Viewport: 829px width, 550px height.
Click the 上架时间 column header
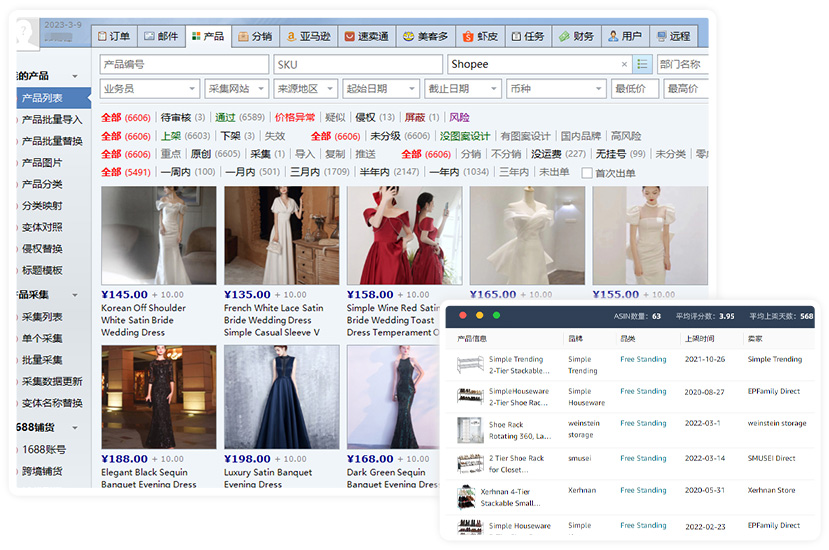pos(699,339)
